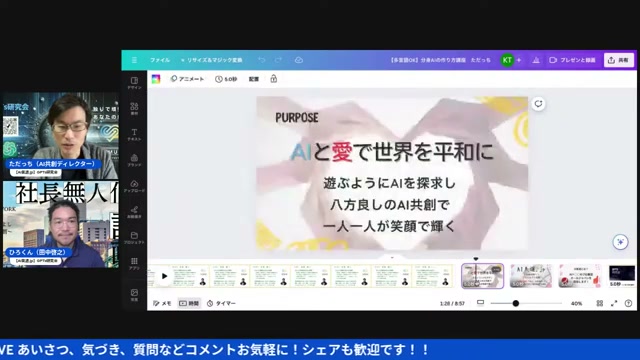The width and height of the screenshot is (640, 360).
Task: Toggle the page lock icon
Action: [273, 79]
